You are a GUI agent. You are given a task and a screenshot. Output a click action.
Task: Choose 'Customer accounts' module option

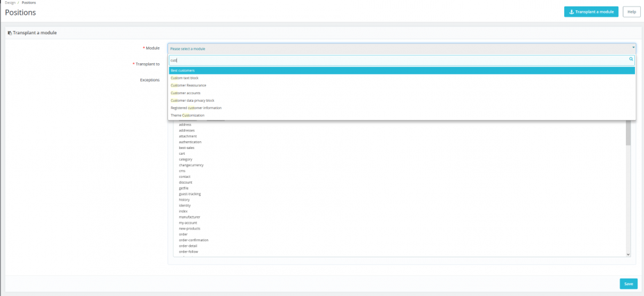coord(402,93)
